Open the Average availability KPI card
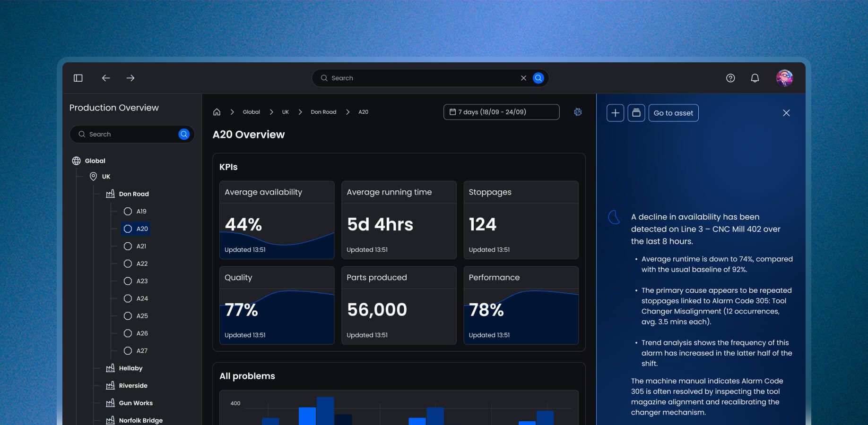The image size is (868, 425). (277, 220)
